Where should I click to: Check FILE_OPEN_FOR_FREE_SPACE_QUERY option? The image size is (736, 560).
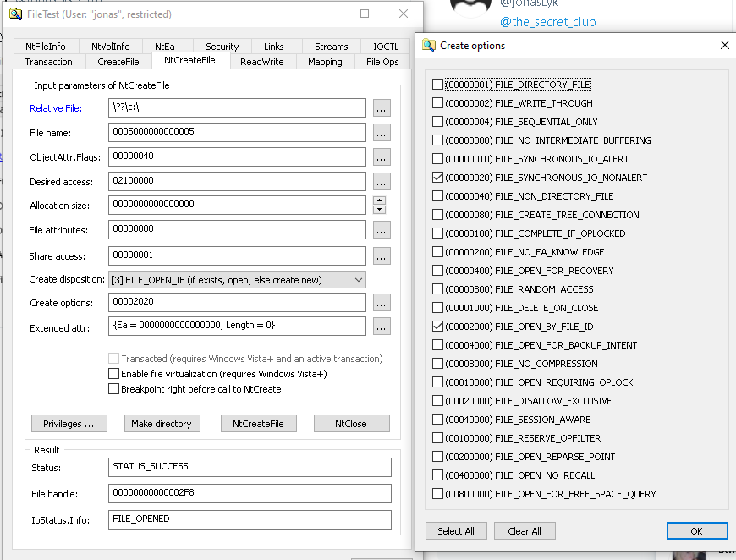(437, 494)
